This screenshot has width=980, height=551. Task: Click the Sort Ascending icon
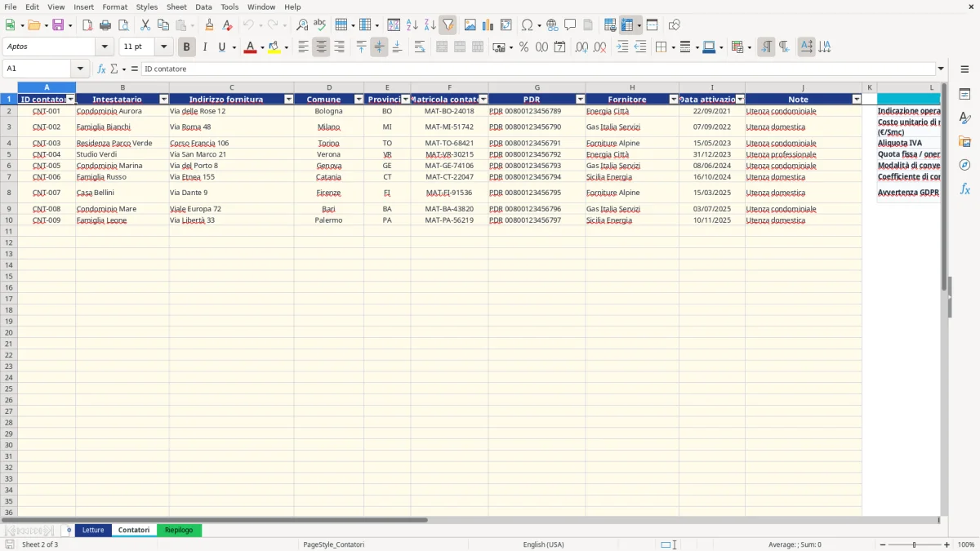pos(412,25)
